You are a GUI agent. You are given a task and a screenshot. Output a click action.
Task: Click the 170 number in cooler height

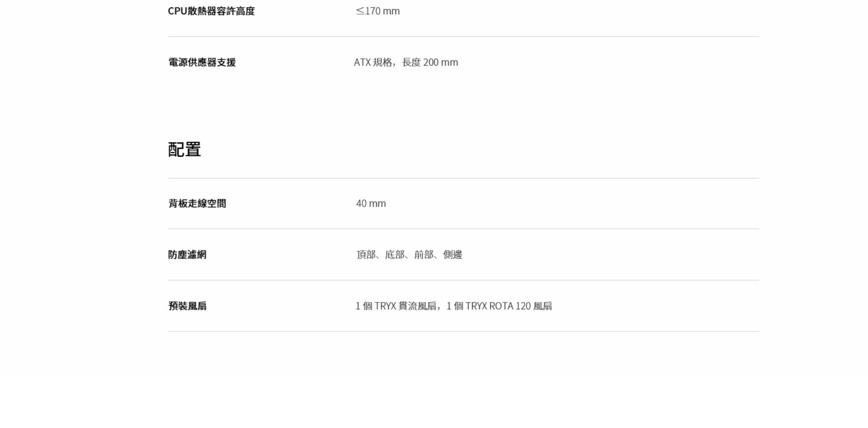[373, 11]
